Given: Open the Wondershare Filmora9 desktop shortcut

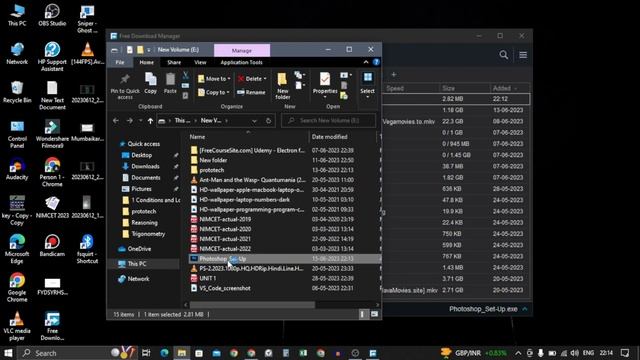Looking at the screenshot, I should tap(52, 133).
